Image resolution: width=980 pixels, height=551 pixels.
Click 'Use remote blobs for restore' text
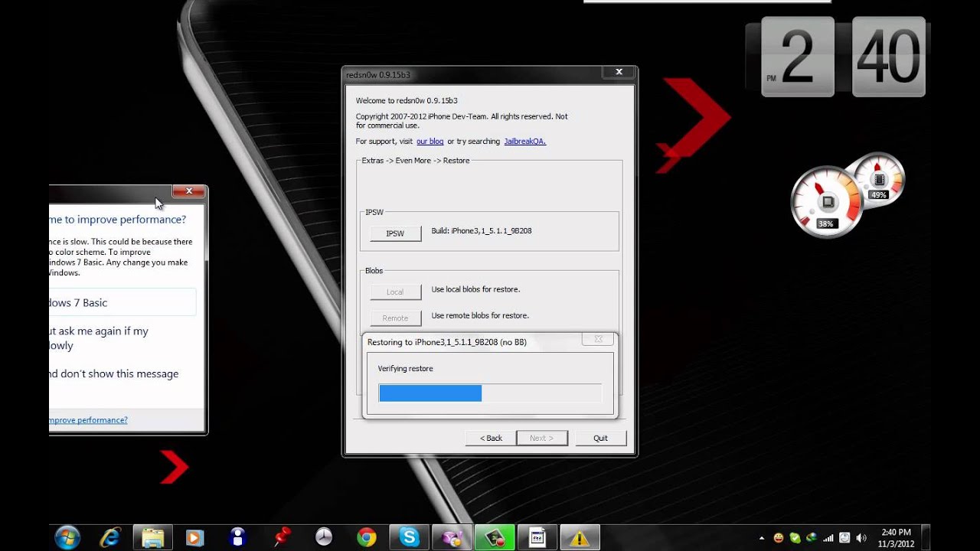click(x=480, y=315)
